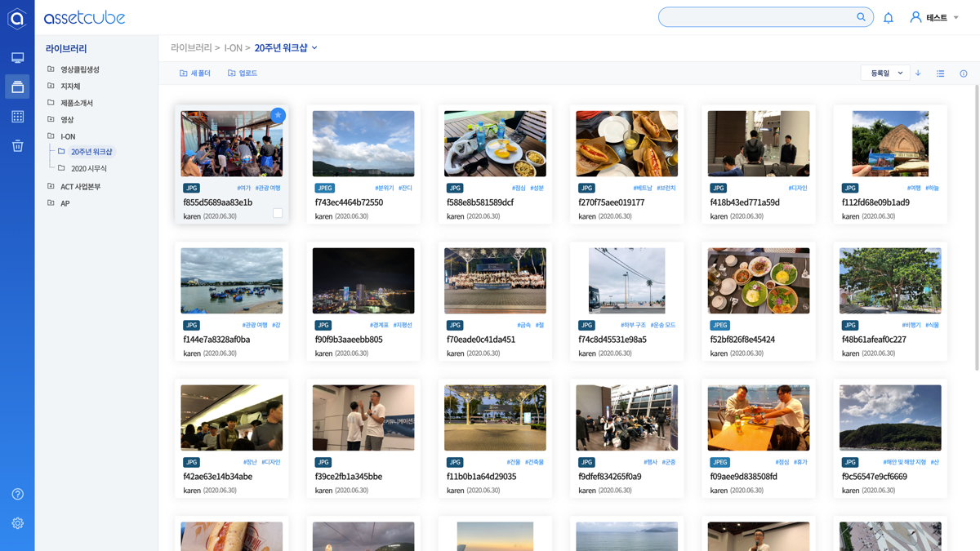Click file name f74c8d45531e98a5
This screenshot has height=551, width=980.
click(x=612, y=340)
